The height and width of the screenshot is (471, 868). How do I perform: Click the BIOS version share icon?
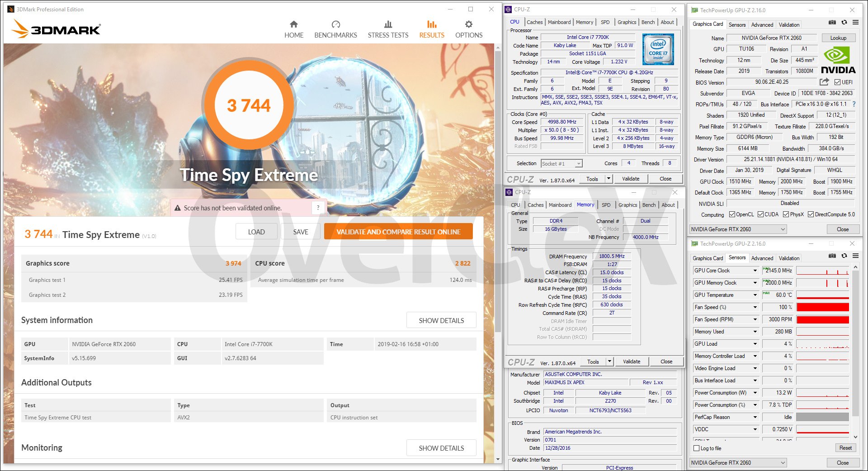824,82
